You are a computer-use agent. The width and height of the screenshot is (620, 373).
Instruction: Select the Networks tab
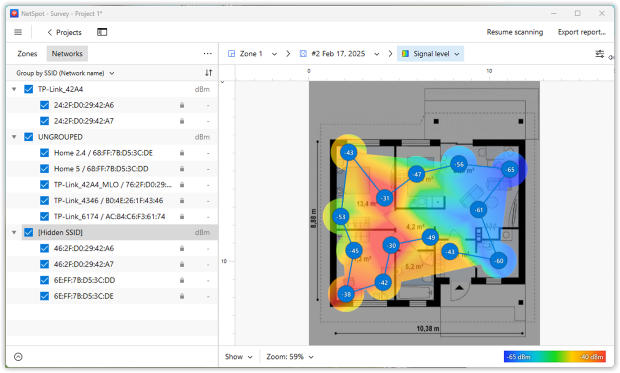[x=67, y=54]
